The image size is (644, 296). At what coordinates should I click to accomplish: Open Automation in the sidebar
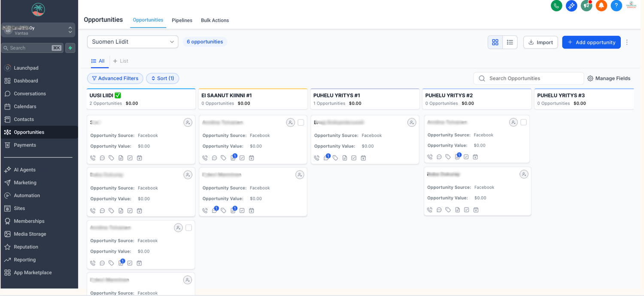[27, 195]
